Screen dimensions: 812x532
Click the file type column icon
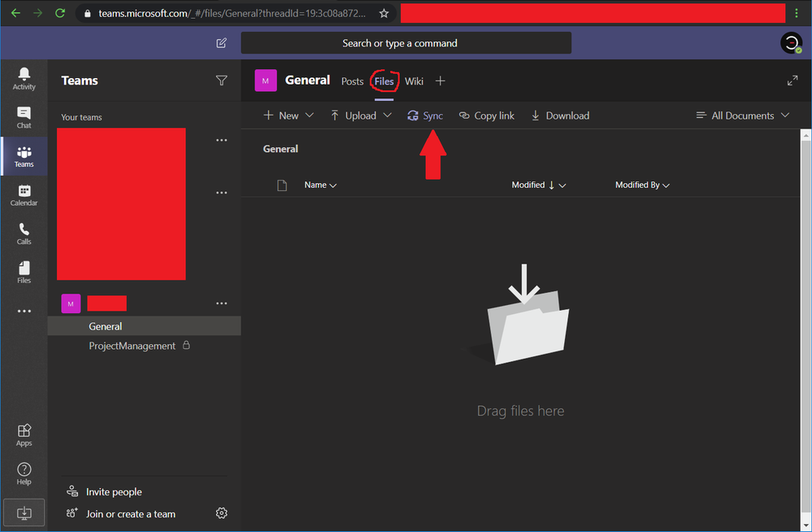click(282, 185)
